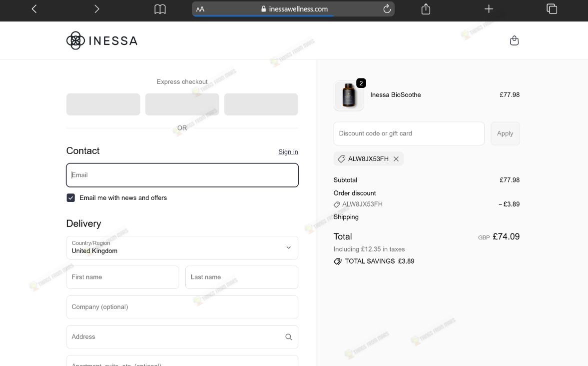Tap the AA reader text size button
588x366 pixels.
tap(200, 9)
